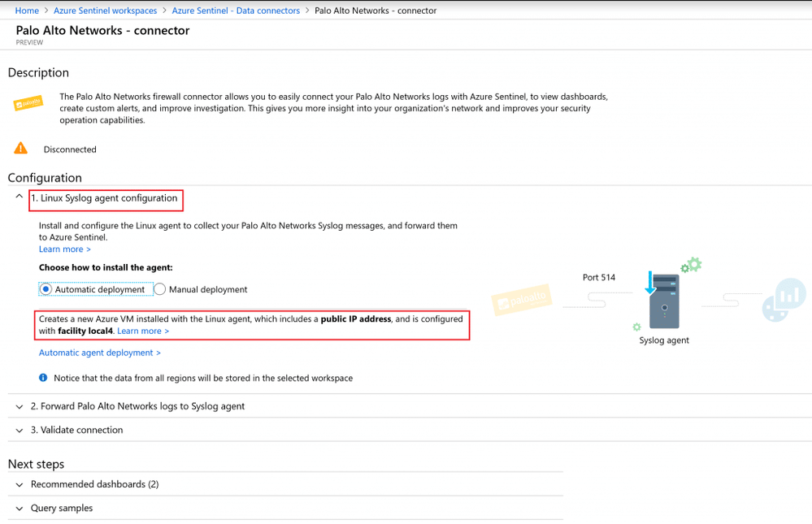Click the Recommended dashboards (2) label
The height and width of the screenshot is (524, 812).
tap(95, 485)
